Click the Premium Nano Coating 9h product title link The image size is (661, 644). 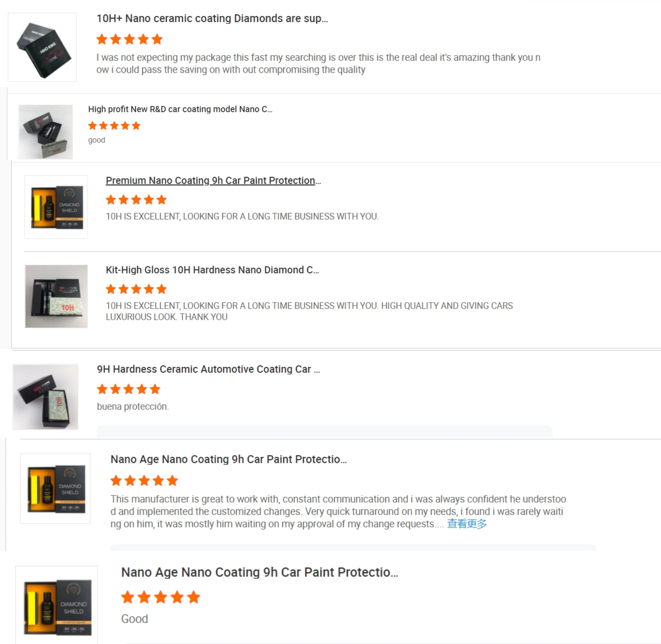pyautogui.click(x=213, y=181)
